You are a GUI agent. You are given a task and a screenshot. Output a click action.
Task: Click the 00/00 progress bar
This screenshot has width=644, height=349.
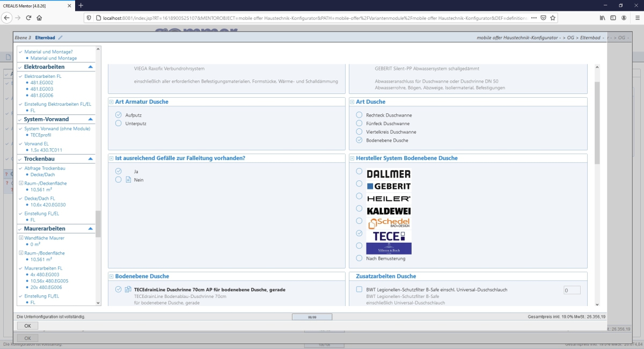point(312,317)
